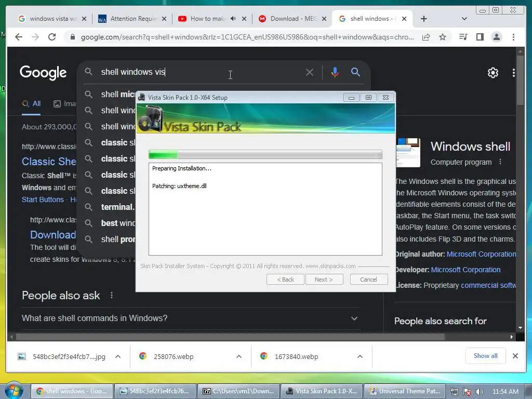Open options for 548bc3ef2f3e4fcb7 jpg download
The width and height of the screenshot is (532, 399).
click(118, 356)
